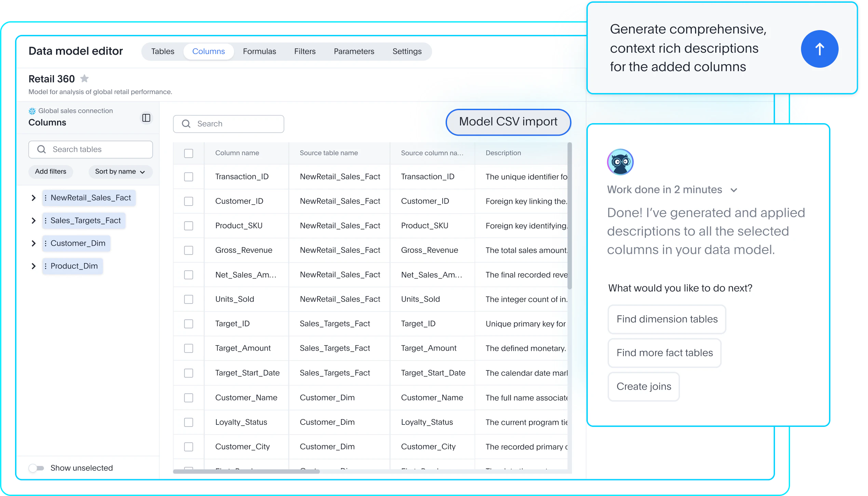Check the Transaction_ID row checkbox
The height and width of the screenshot is (496, 868).
point(189,177)
